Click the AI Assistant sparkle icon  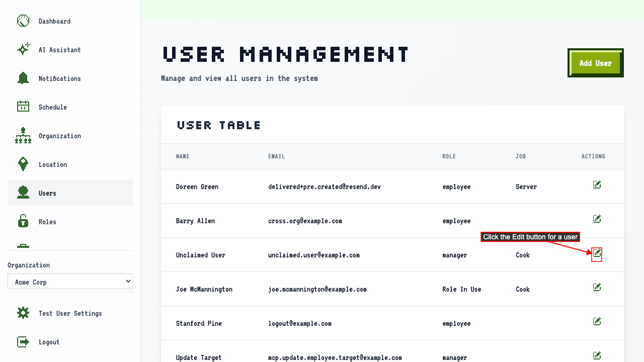23,50
